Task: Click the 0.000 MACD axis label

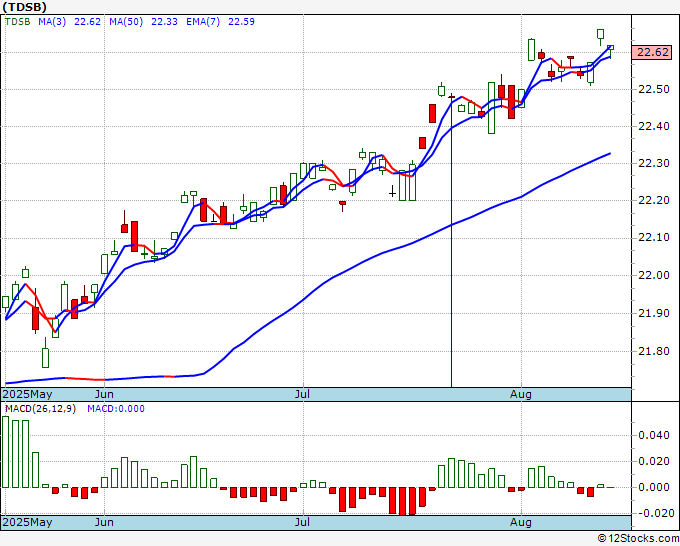Action: coord(654,487)
